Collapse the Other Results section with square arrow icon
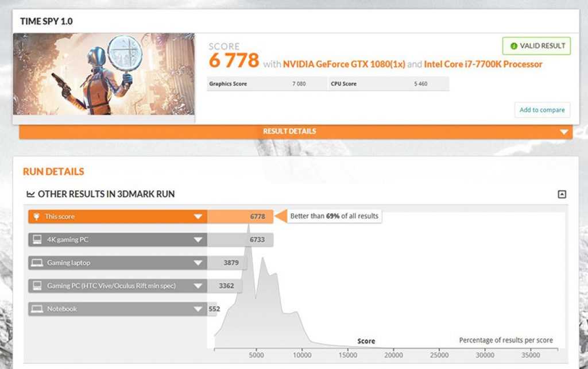This screenshot has height=369, width=588. (562, 194)
